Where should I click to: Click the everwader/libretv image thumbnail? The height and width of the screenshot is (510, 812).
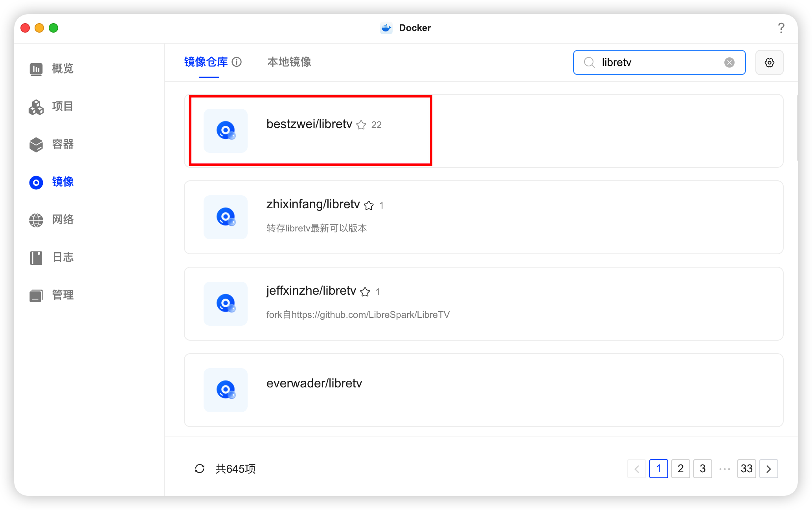point(226,390)
